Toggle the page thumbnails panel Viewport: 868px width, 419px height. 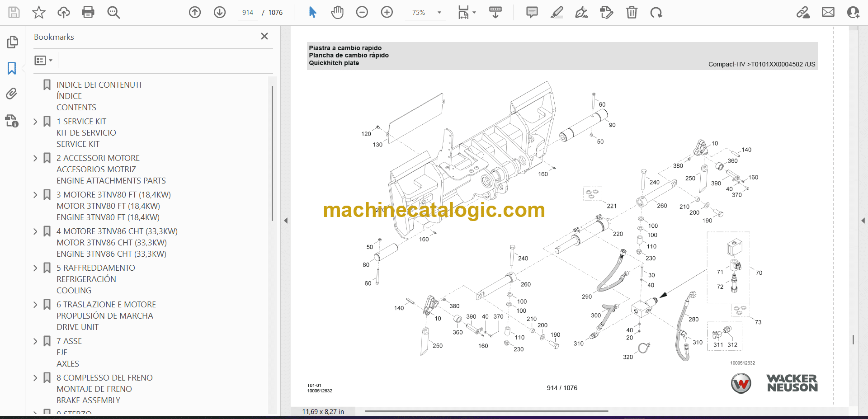coord(12,42)
